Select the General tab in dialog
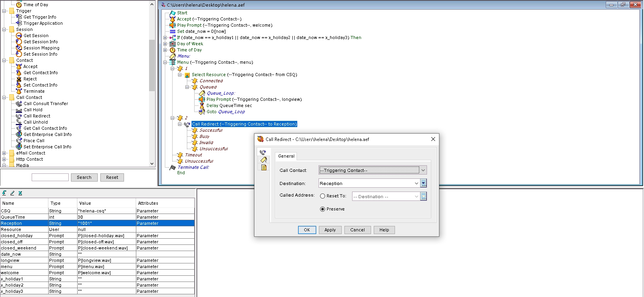 tap(286, 156)
